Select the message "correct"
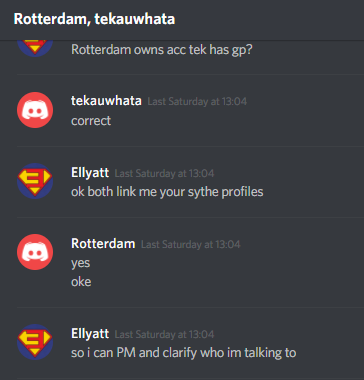This screenshot has width=364, height=380. 91,120
